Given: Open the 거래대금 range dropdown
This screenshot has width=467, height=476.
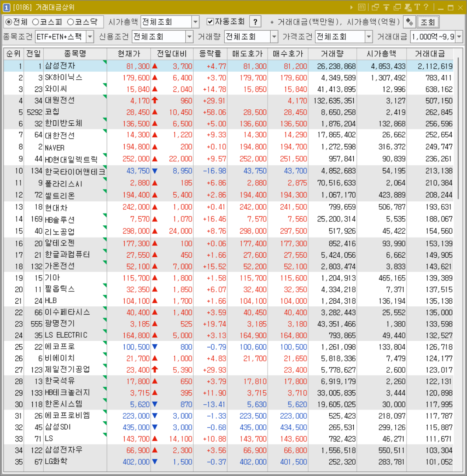Looking at the screenshot, I should pos(459,37).
